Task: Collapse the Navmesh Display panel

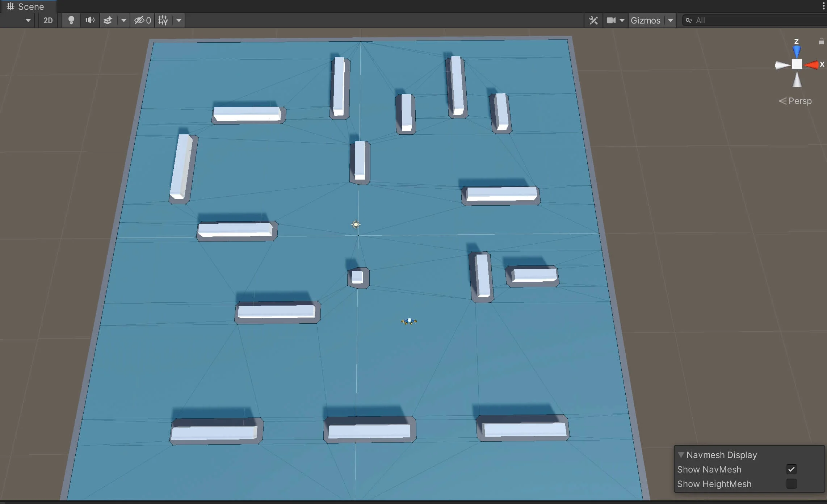Action: pos(681,455)
